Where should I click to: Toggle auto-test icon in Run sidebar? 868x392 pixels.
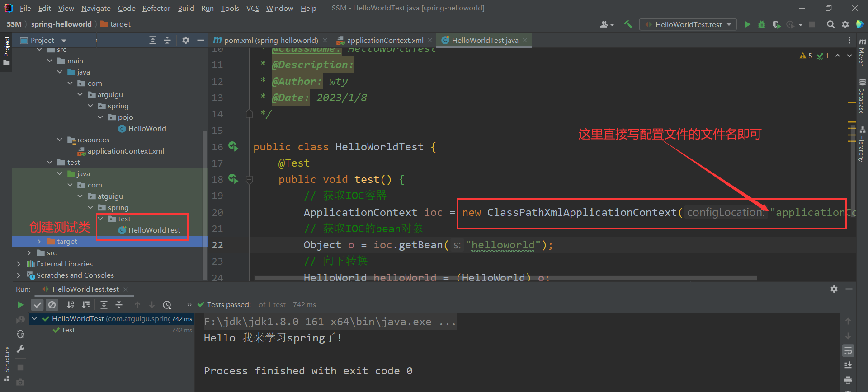tap(20, 334)
